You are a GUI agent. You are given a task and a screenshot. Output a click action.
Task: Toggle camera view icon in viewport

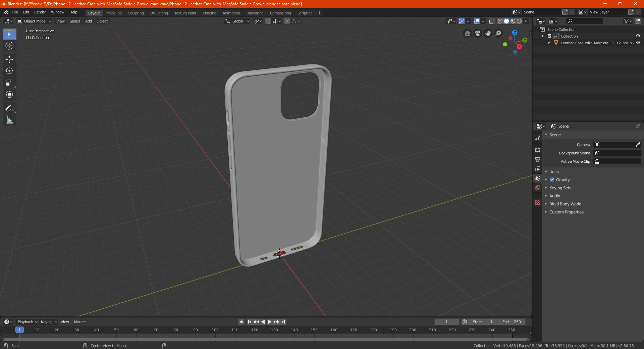pos(478,33)
